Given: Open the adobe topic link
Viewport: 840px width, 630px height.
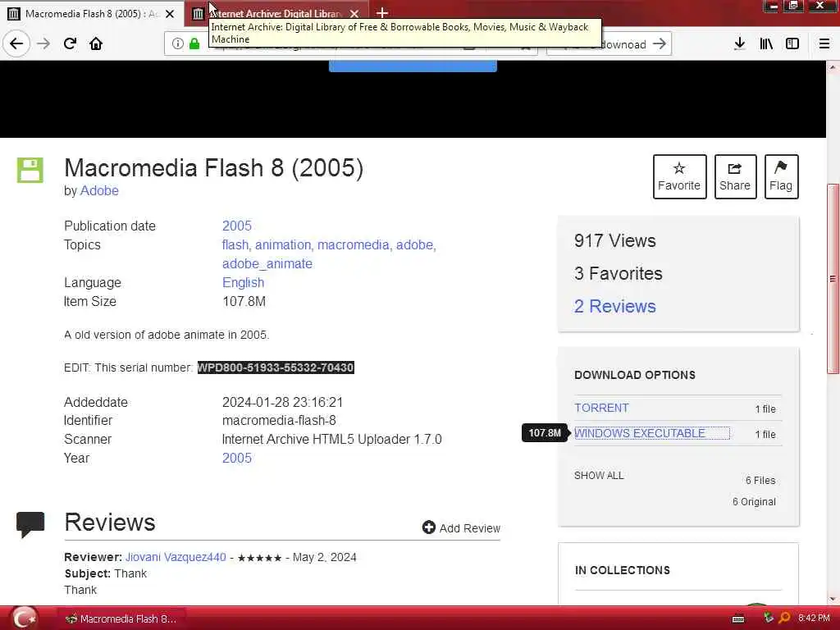Looking at the screenshot, I should (x=414, y=244).
